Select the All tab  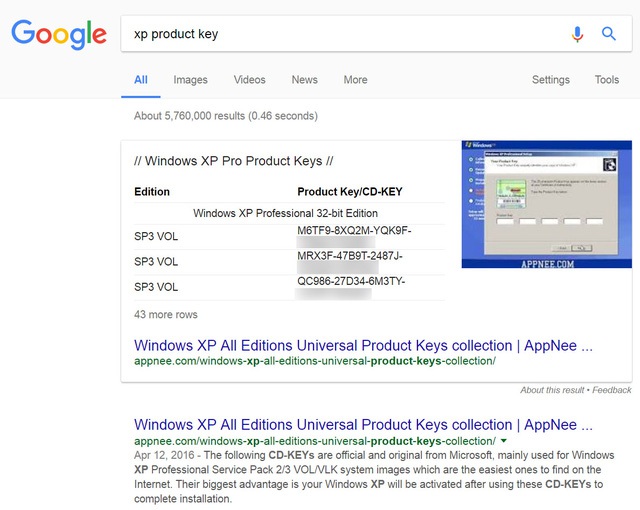click(141, 80)
